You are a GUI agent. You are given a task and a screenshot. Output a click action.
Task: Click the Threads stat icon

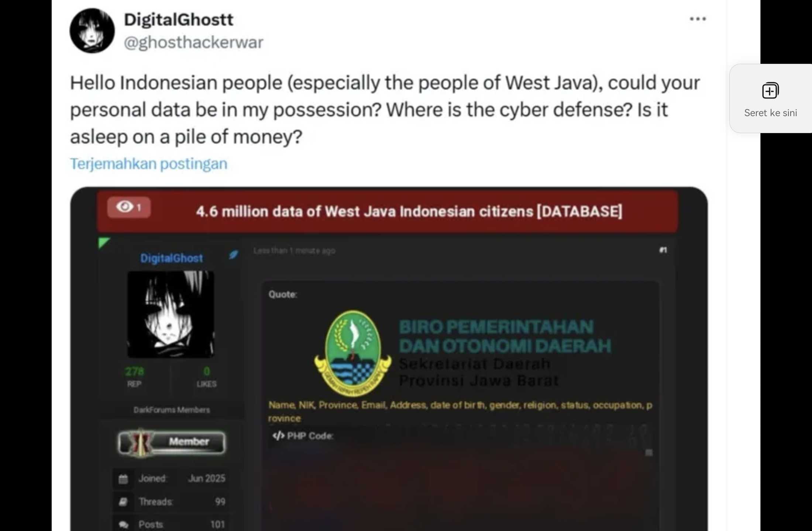pyautogui.click(x=123, y=502)
